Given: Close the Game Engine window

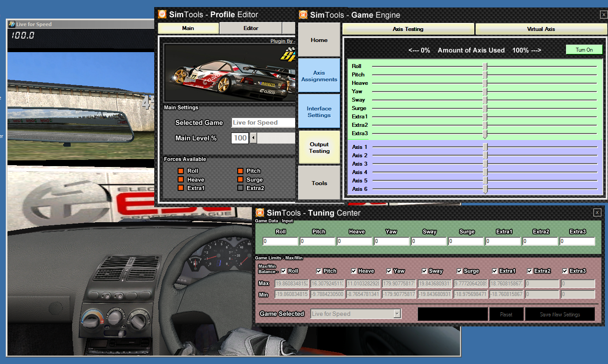Looking at the screenshot, I should coord(604,15).
